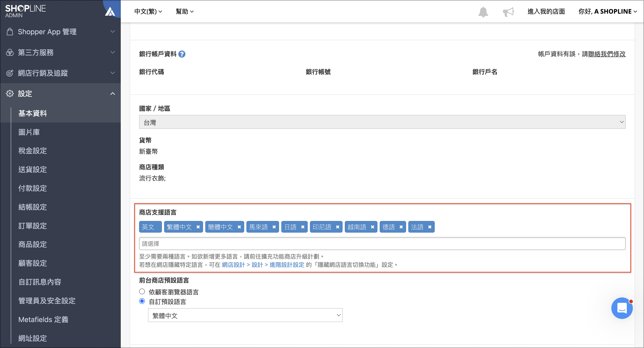Click 網店設計 > 設計 > 進階設計設定 link

tap(263, 265)
